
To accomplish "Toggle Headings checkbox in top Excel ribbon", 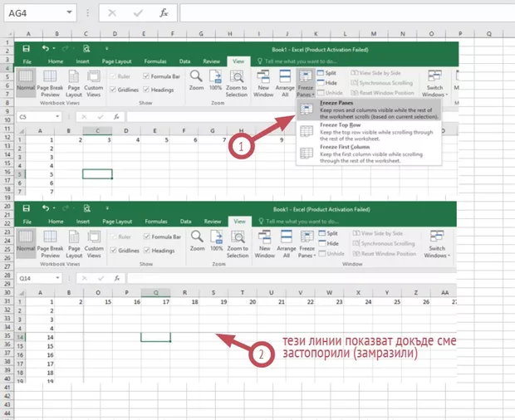I will coord(145,88).
